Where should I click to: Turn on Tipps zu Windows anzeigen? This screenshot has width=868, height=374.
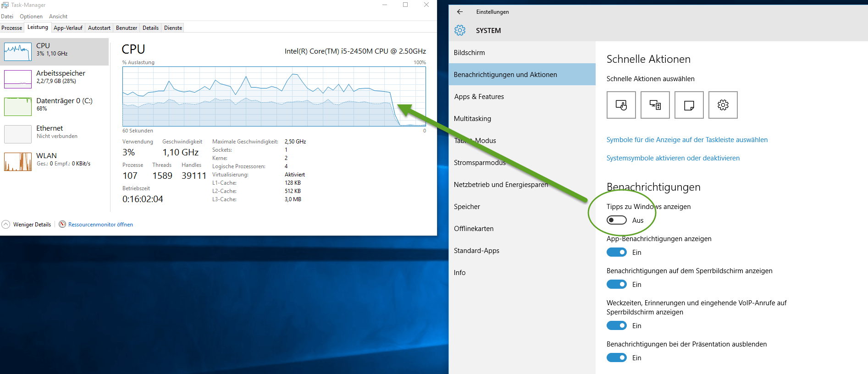tap(616, 220)
